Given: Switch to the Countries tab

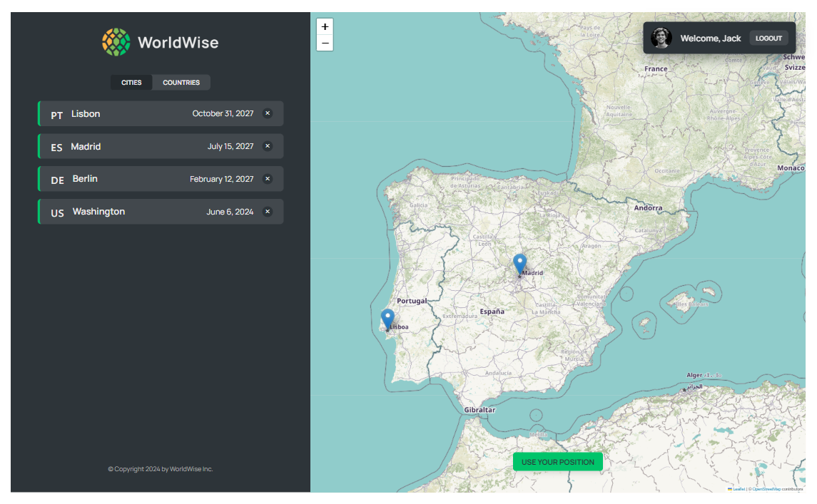Looking at the screenshot, I should 181,83.
